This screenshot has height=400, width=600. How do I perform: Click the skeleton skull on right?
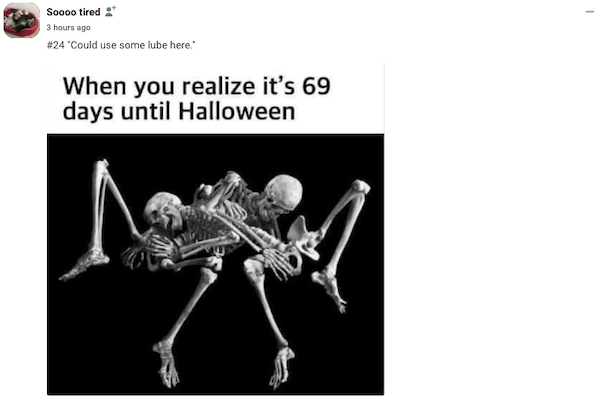pos(284,193)
